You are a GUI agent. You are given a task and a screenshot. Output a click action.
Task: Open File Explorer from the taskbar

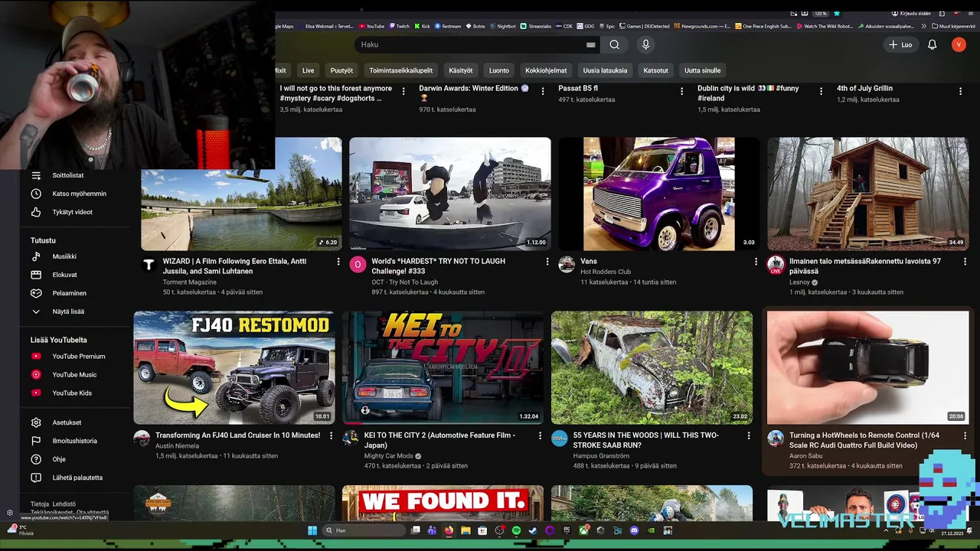point(465,530)
